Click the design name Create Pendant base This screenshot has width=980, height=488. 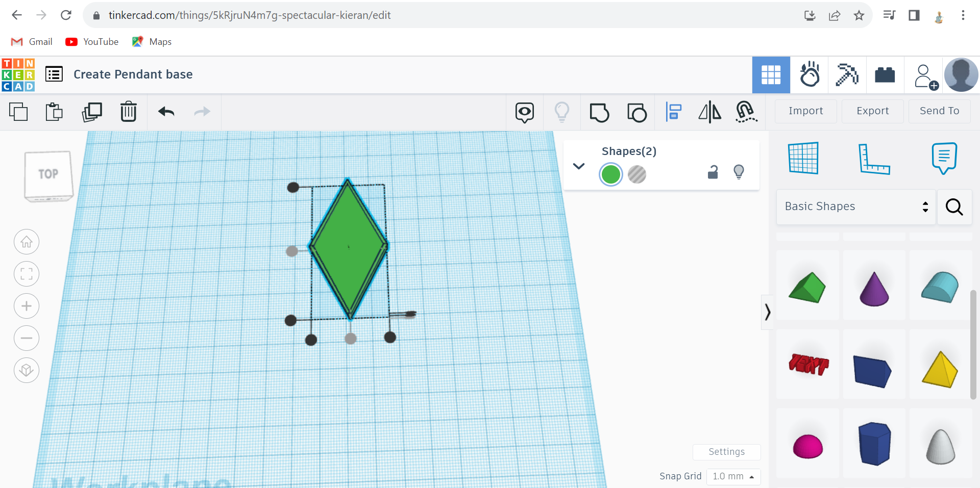133,74
